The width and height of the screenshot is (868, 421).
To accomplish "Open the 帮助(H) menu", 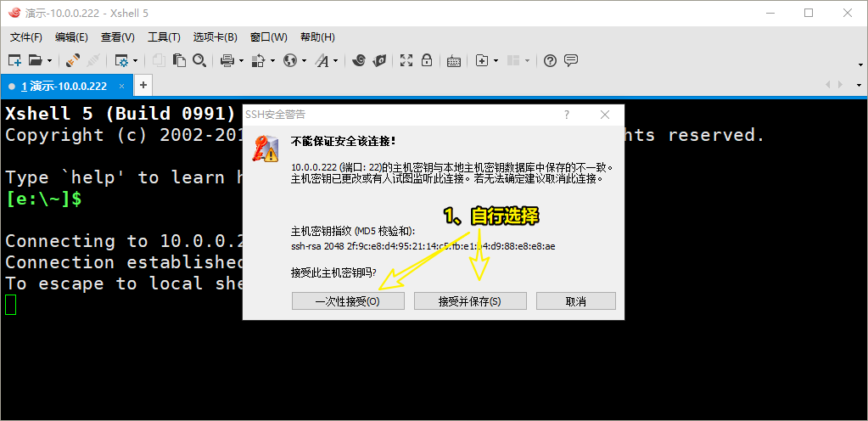I will (x=317, y=37).
